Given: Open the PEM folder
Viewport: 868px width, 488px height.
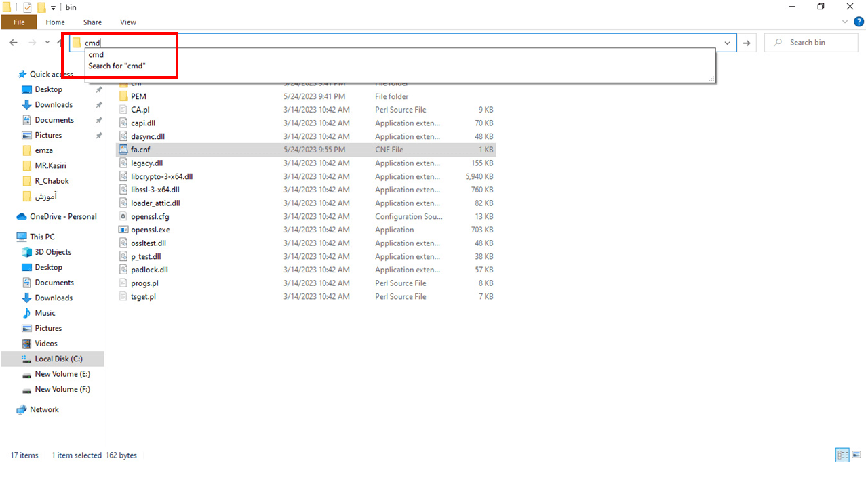Looking at the screenshot, I should pos(138,96).
